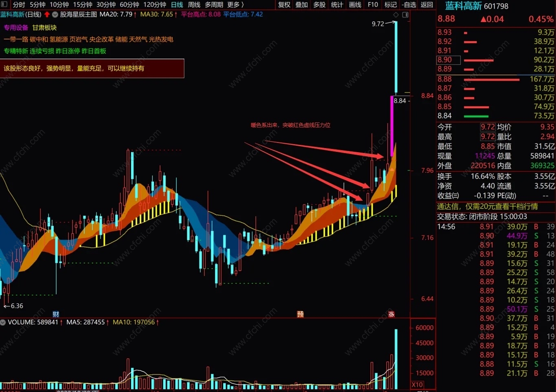Open the 统计 statistics tool
Image resolution: width=556 pixels, height=392 pixels.
click(337, 4)
